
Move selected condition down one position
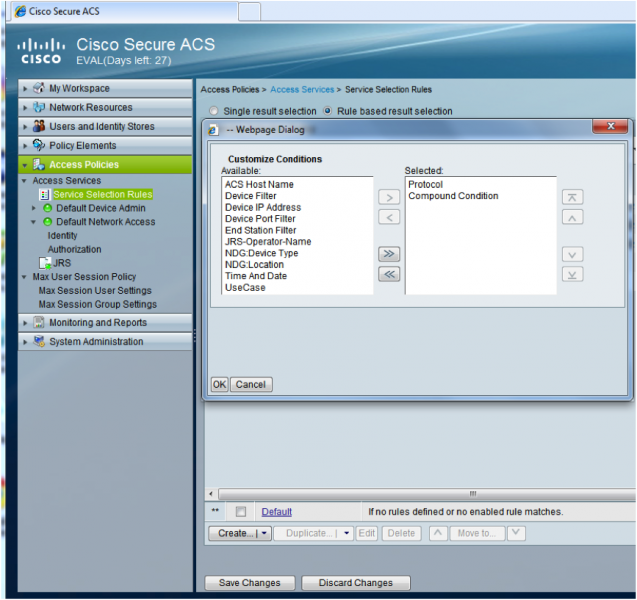(x=572, y=254)
